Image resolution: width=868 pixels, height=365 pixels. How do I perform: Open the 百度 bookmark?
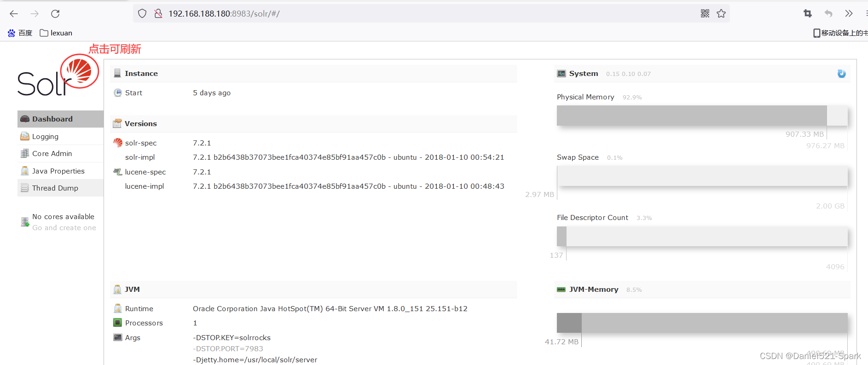click(20, 33)
